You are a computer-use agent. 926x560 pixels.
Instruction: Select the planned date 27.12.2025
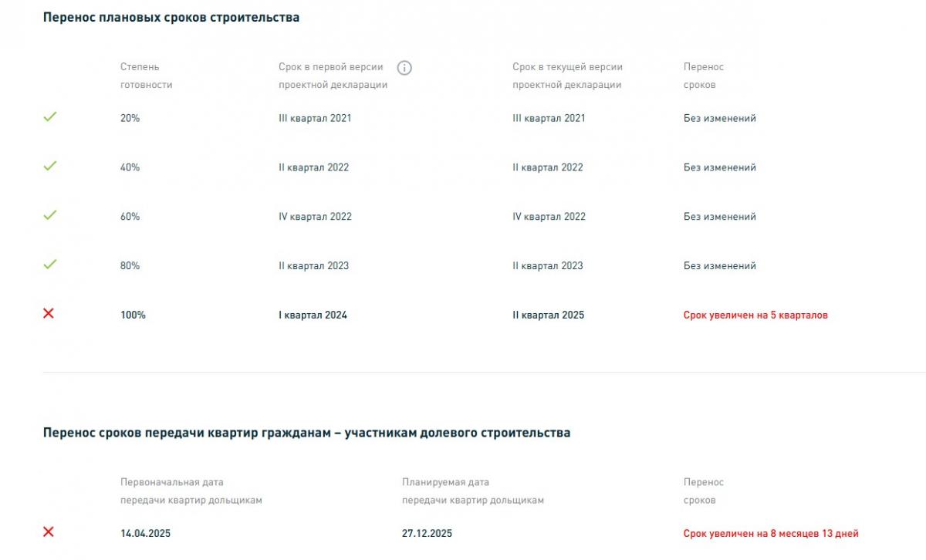tap(427, 533)
